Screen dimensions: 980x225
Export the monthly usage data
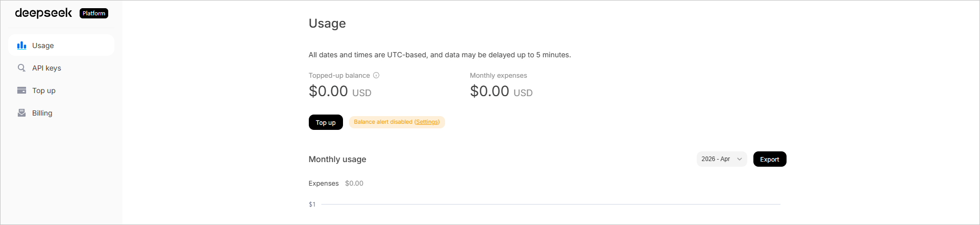coord(769,159)
